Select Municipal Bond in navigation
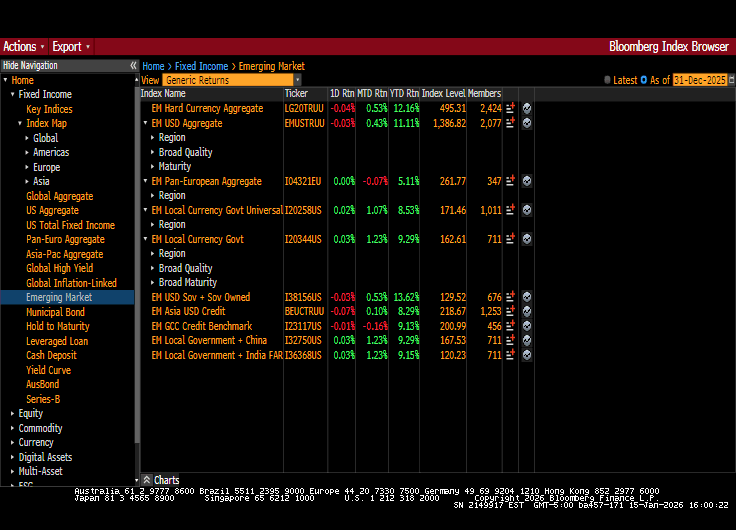 (55, 312)
